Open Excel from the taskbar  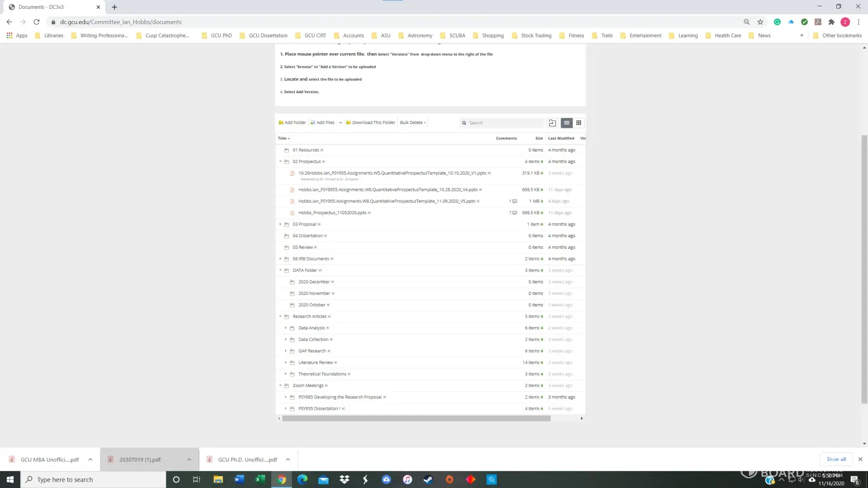(260, 480)
